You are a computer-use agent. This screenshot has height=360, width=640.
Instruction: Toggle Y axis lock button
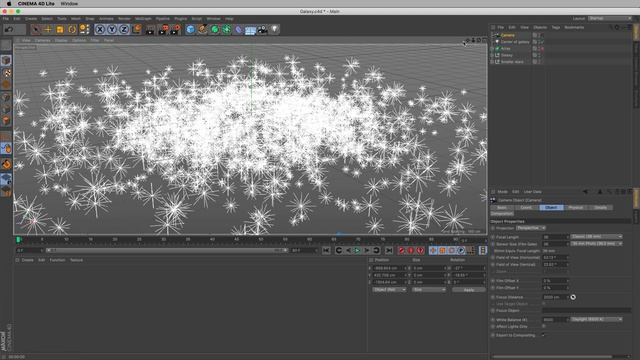[111, 29]
